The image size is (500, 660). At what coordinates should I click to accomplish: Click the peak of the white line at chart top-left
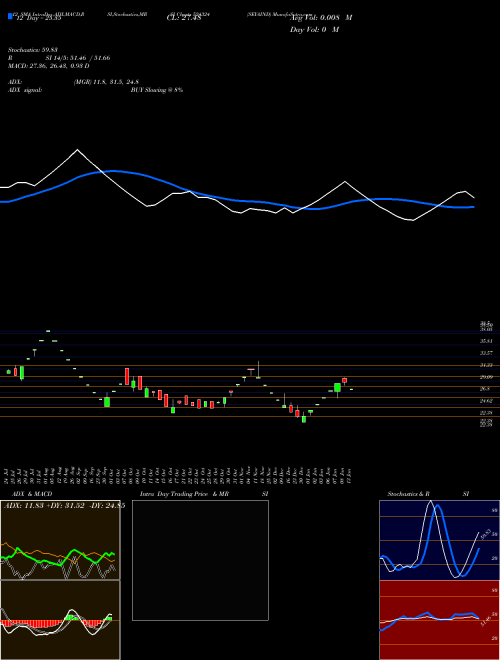click(x=77, y=150)
